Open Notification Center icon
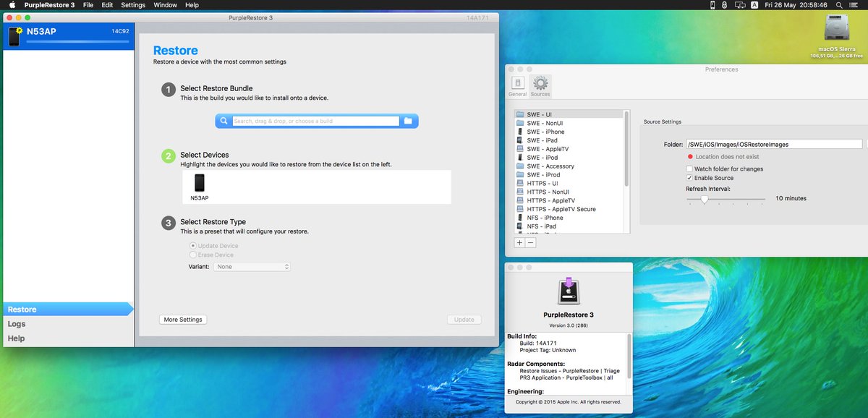Image resolution: width=868 pixels, height=418 pixels. tap(854, 5)
